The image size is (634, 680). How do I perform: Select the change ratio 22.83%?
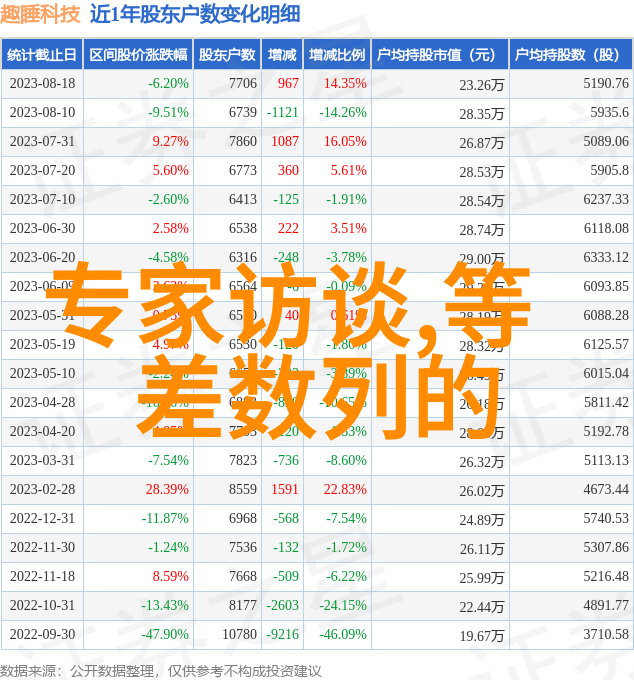click(x=345, y=490)
